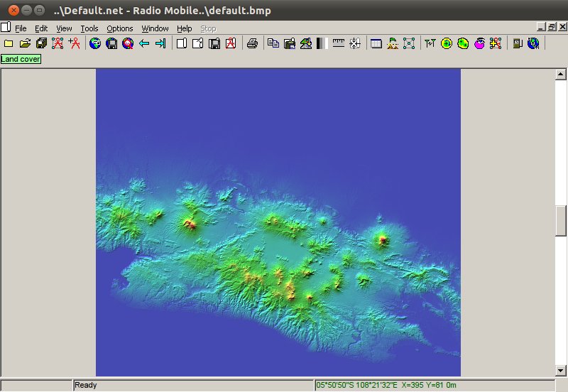Expand the Options menu
568x392 pixels.
coord(120,28)
